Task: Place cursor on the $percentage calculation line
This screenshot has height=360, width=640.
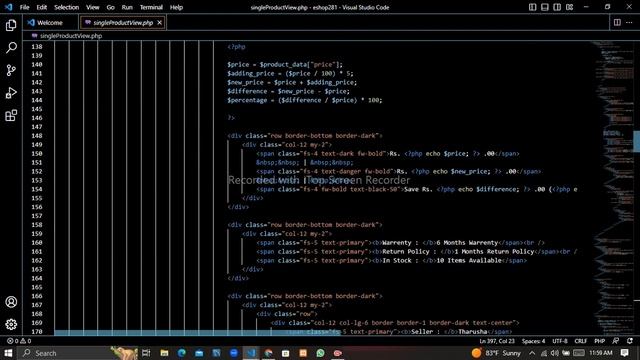Action: pyautogui.click(x=304, y=100)
